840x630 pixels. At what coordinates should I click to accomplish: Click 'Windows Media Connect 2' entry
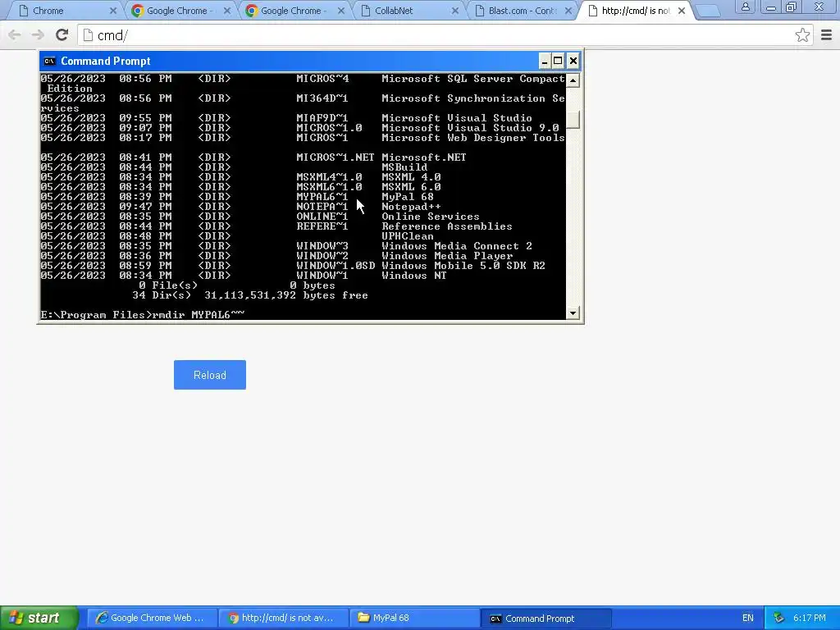point(456,246)
